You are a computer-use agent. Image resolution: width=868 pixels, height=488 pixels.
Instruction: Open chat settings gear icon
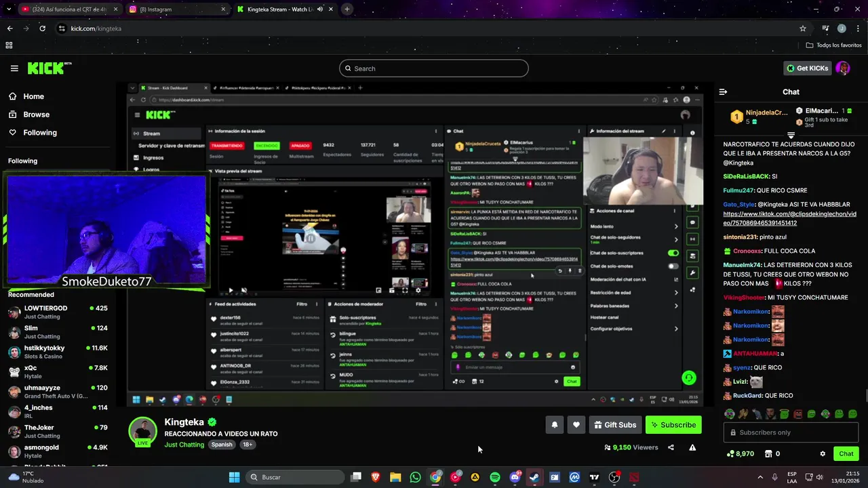[x=823, y=453]
